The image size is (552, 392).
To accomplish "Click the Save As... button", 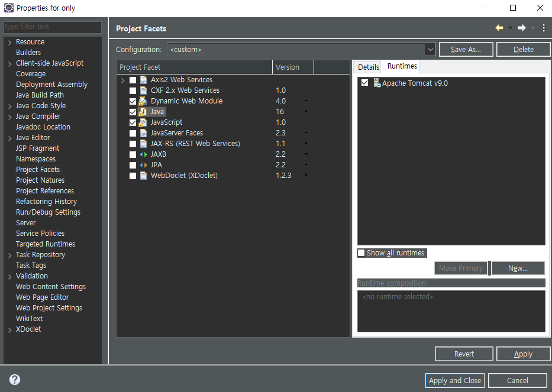I will click(466, 50).
